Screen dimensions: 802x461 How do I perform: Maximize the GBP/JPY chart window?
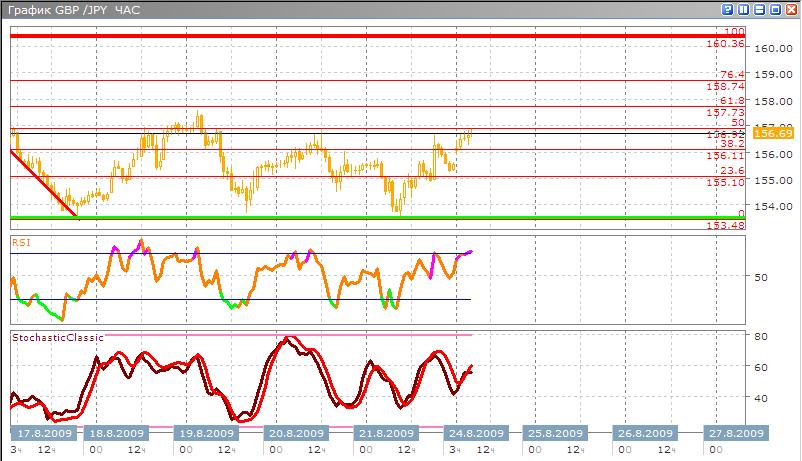point(775,9)
